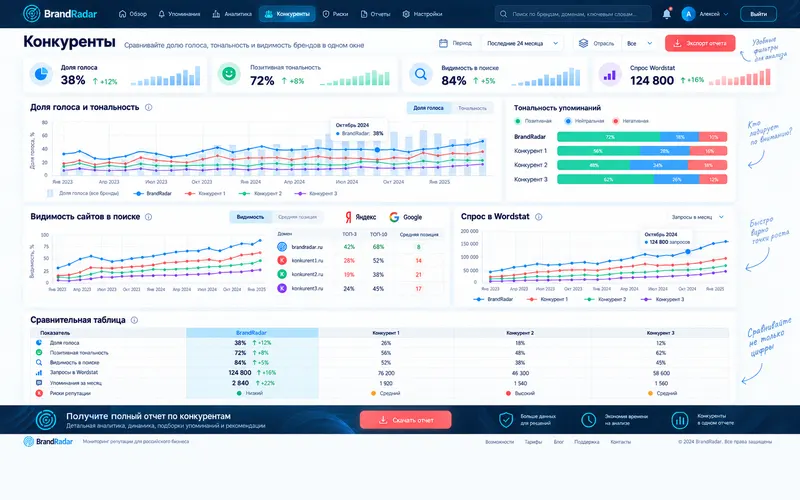Image resolution: width=800 pixels, height=500 pixels.
Task: Open the Возможности footer link
Action: click(499, 442)
